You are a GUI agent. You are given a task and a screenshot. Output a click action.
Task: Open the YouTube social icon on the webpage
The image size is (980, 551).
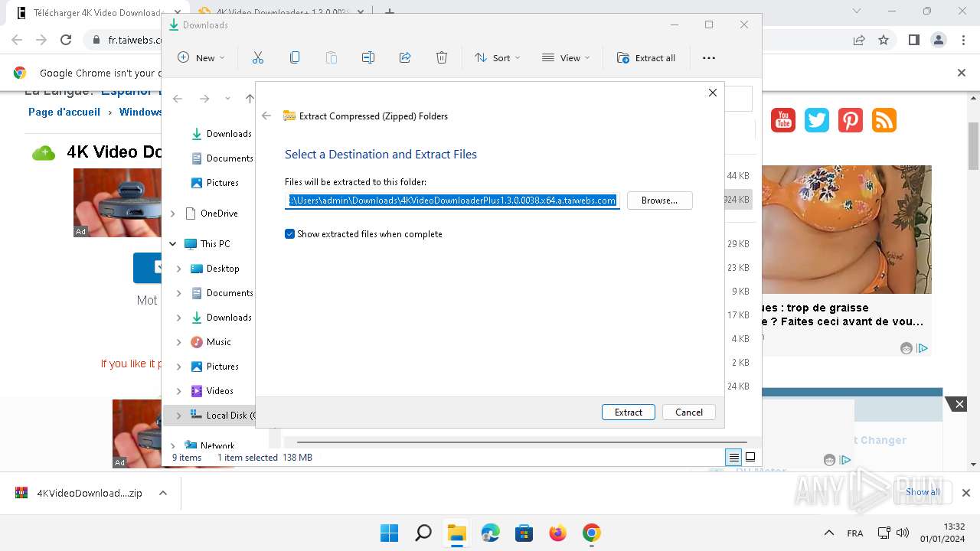click(783, 120)
